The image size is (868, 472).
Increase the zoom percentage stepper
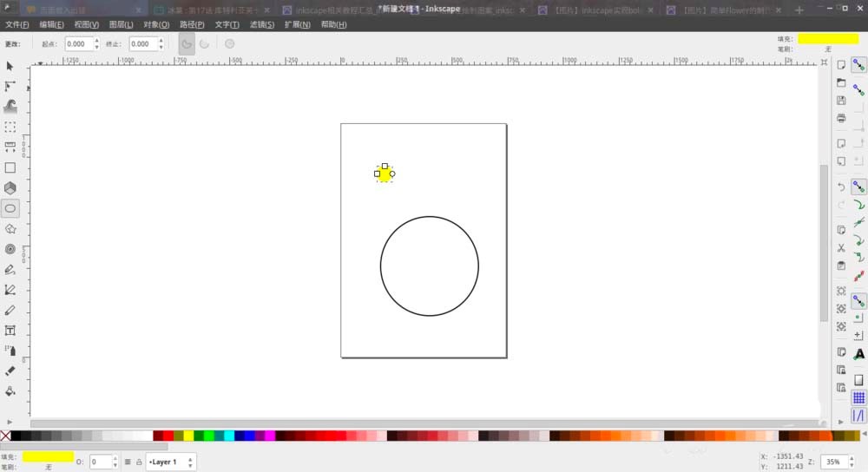(850, 459)
